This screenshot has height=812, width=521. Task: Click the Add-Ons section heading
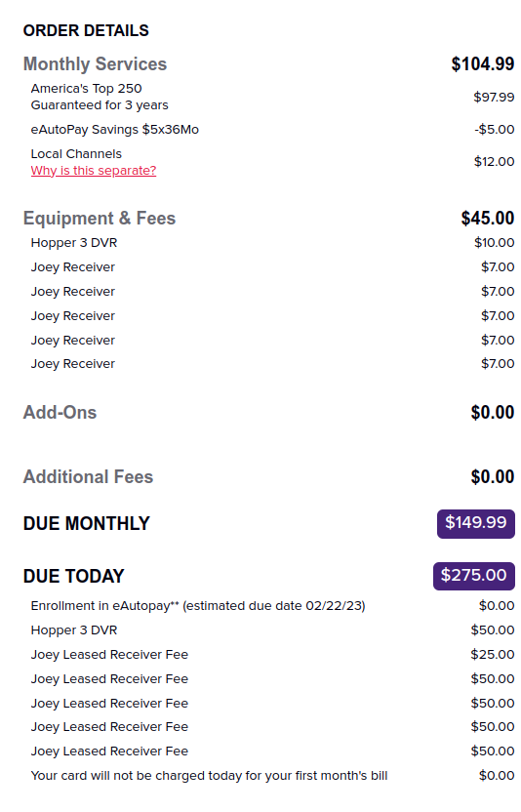[60, 412]
